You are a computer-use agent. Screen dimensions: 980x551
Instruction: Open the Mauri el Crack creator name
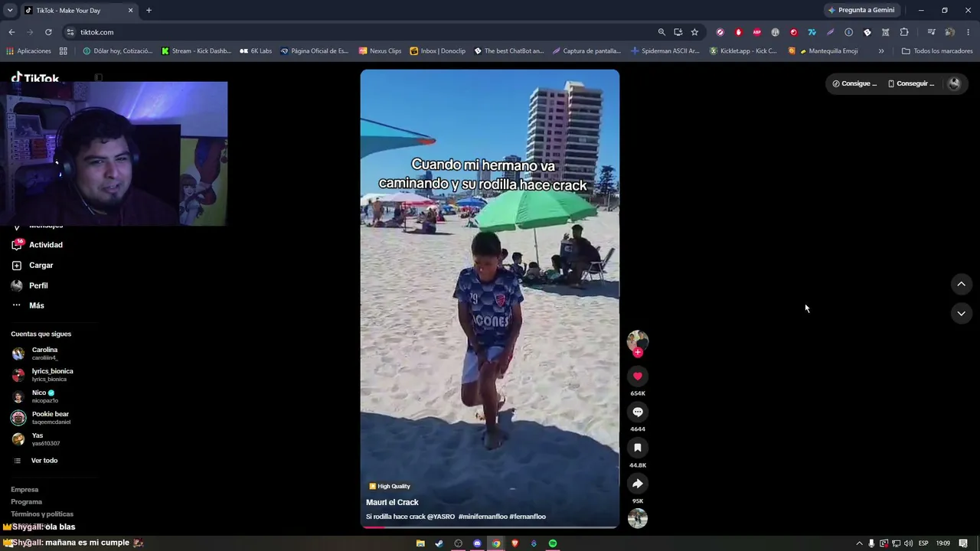(x=392, y=503)
